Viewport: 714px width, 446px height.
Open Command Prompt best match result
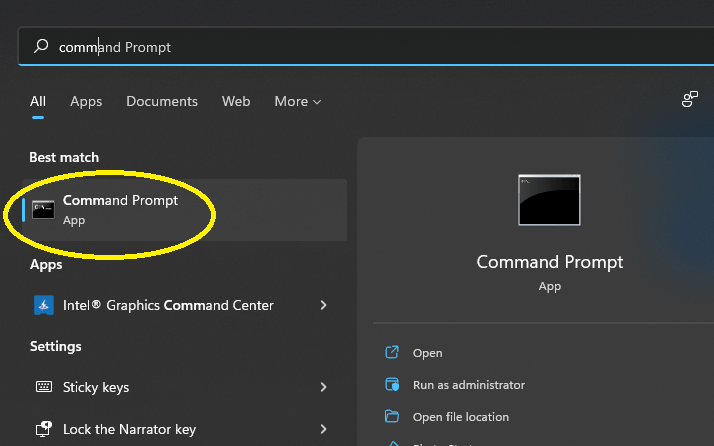tap(184, 210)
